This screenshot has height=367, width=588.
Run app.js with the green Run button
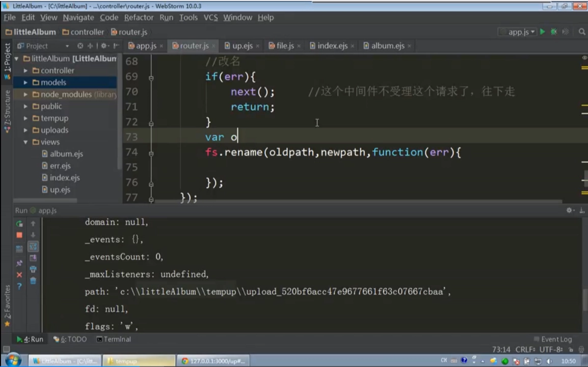coord(542,32)
